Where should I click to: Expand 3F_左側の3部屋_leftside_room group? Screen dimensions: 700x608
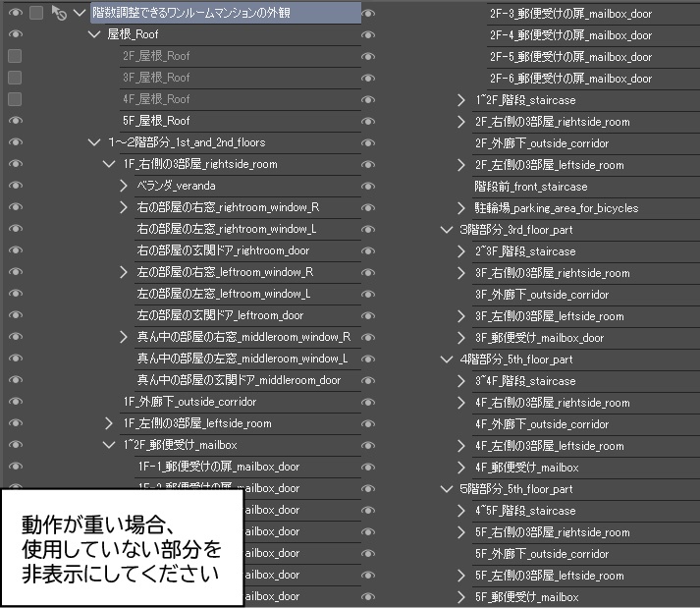461,316
